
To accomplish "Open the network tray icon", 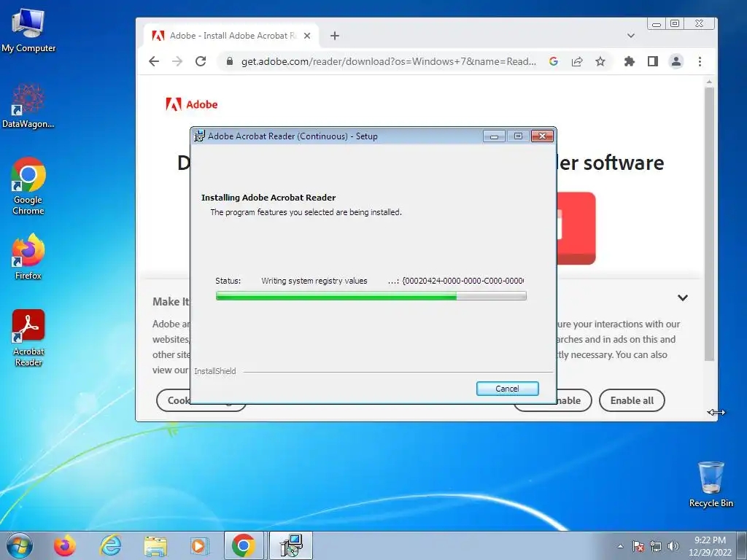I will click(x=656, y=546).
